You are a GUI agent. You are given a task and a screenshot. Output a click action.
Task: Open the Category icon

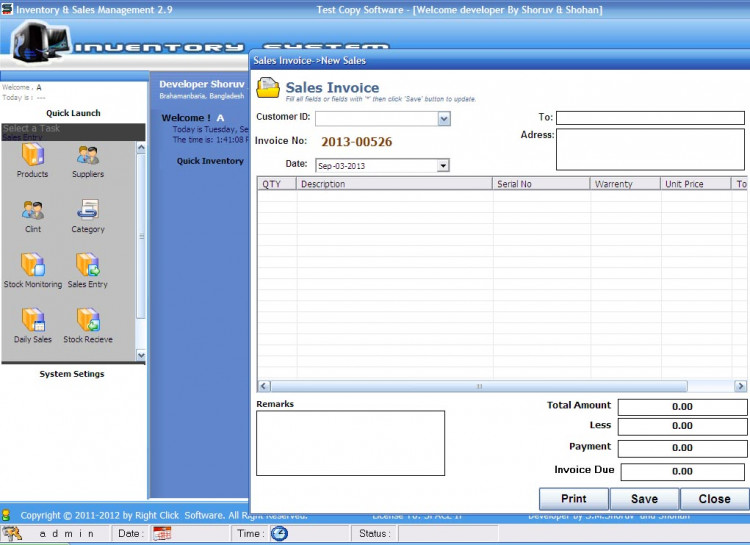pos(88,210)
